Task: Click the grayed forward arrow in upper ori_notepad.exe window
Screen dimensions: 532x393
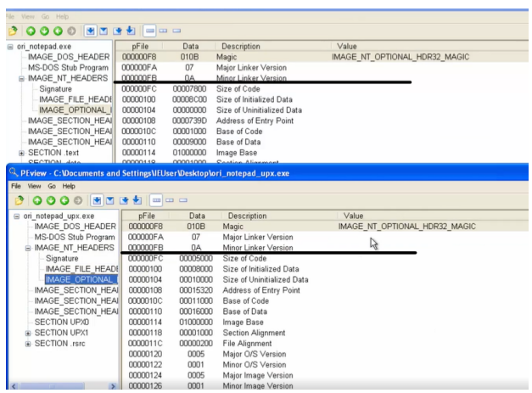Action: pos(71,31)
